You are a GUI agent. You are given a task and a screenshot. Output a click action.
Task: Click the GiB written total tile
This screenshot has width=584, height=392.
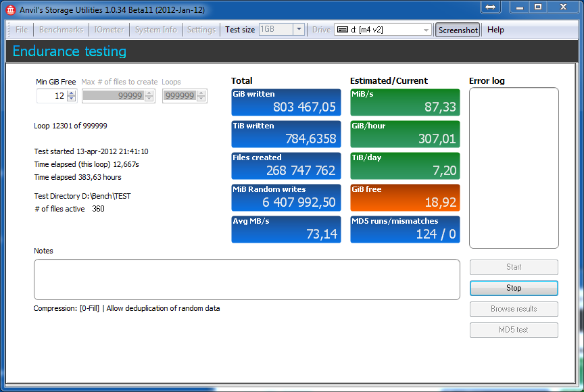(x=286, y=102)
